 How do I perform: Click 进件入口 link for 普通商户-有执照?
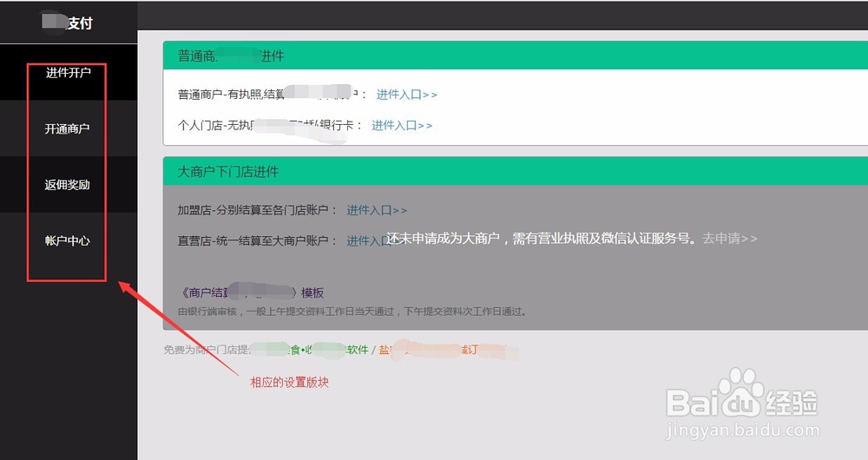click(407, 95)
